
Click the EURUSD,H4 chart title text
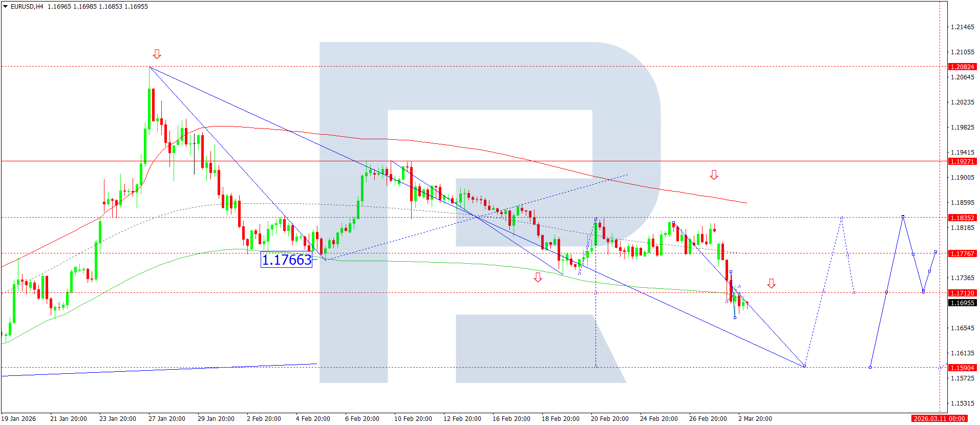[x=27, y=7]
